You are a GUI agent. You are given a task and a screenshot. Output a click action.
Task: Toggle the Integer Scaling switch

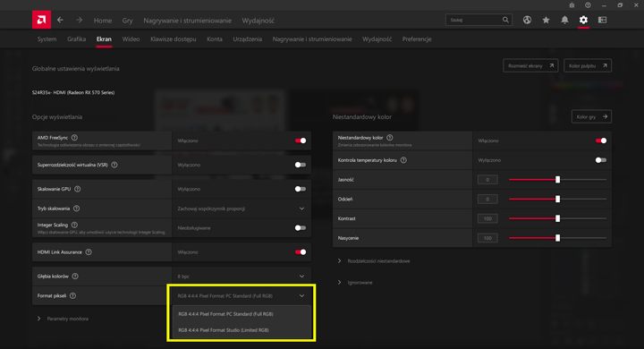coord(301,227)
